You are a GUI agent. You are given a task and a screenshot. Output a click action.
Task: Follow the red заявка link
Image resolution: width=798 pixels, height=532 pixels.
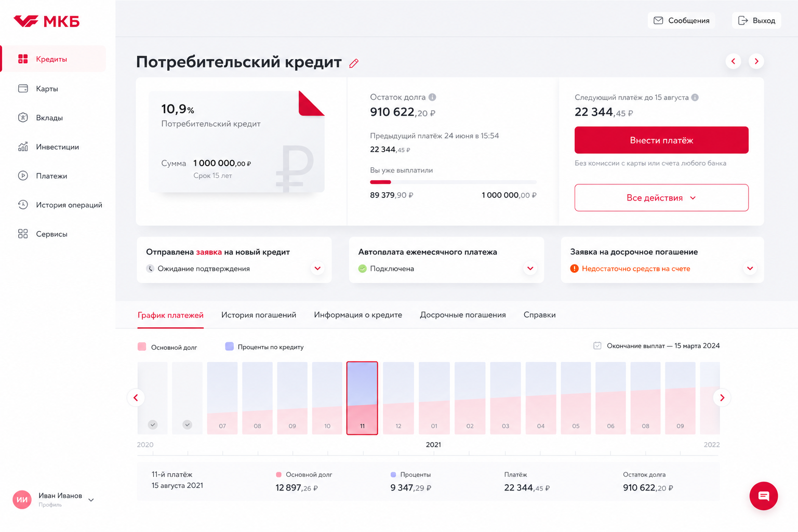(209, 252)
